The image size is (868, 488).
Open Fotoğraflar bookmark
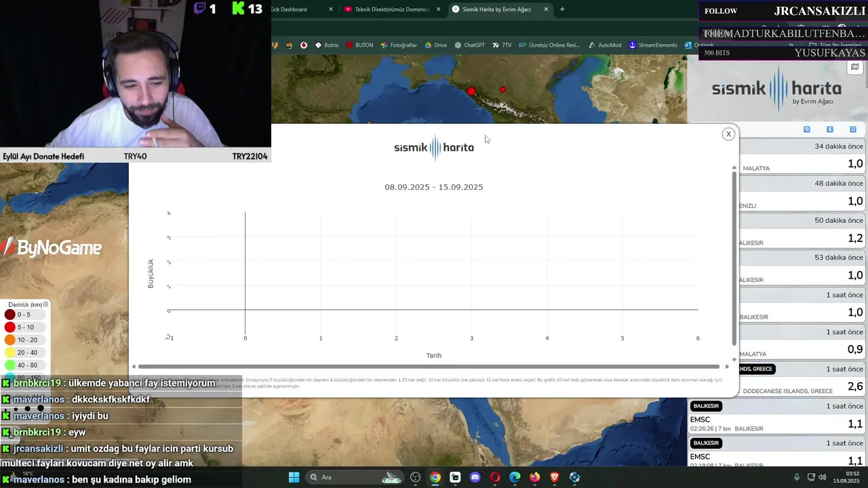pos(399,45)
